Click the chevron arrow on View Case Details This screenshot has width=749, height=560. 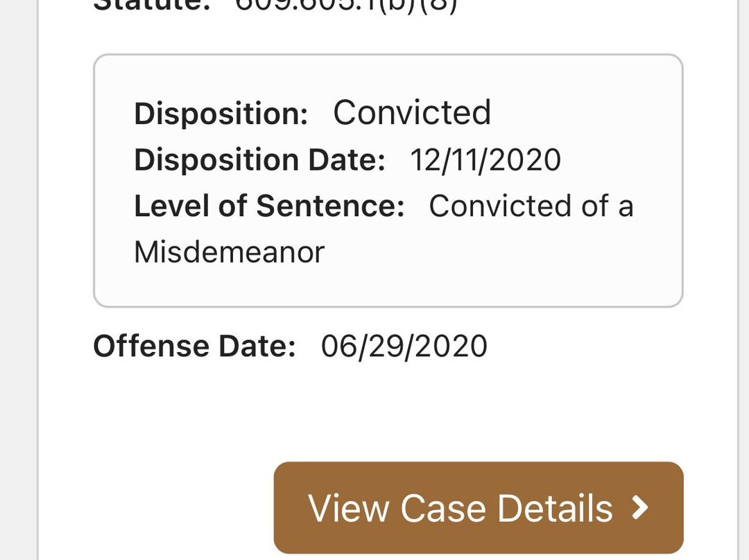coord(640,507)
